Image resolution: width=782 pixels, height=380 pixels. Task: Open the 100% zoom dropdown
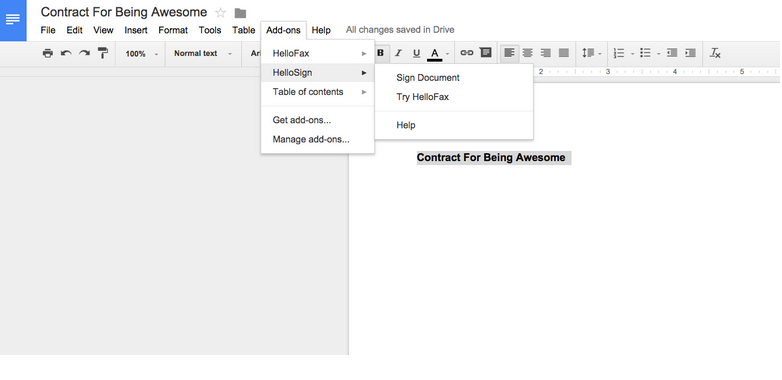click(142, 53)
